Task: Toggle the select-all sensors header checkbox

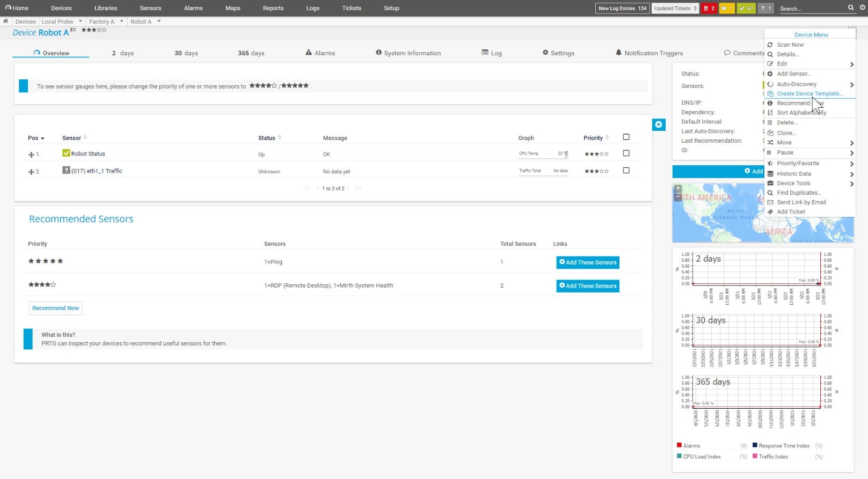Action: tap(626, 137)
